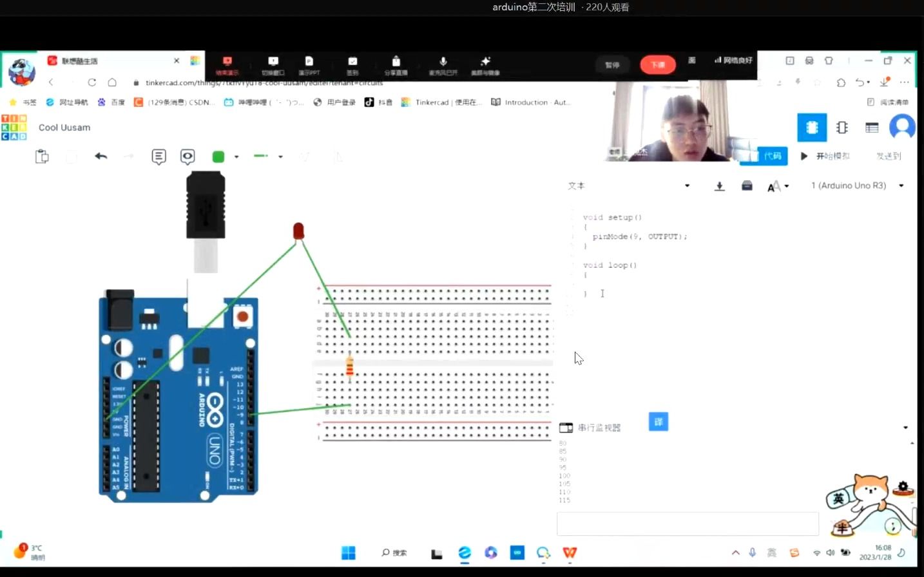This screenshot has height=577, width=924.
Task: Expand the 1 (Arduino Uno R3) dropdown
Action: tap(901, 185)
